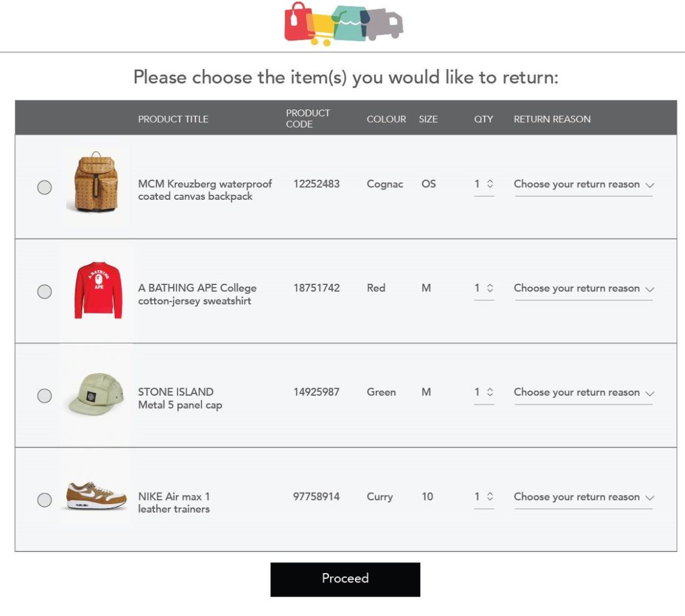Click the Product Title column header
685x616 pixels.
pos(173,119)
